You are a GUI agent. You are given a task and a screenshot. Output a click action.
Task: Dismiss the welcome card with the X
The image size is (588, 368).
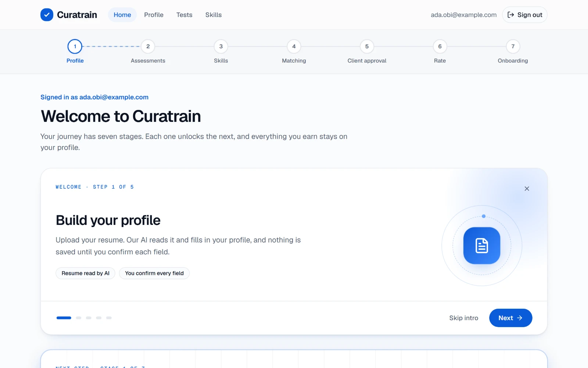(x=527, y=188)
